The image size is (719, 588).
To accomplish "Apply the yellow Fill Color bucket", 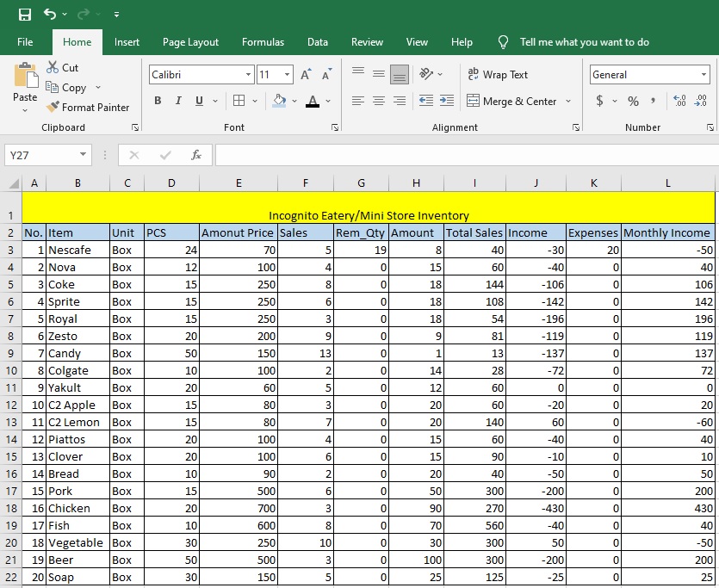I will point(279,102).
